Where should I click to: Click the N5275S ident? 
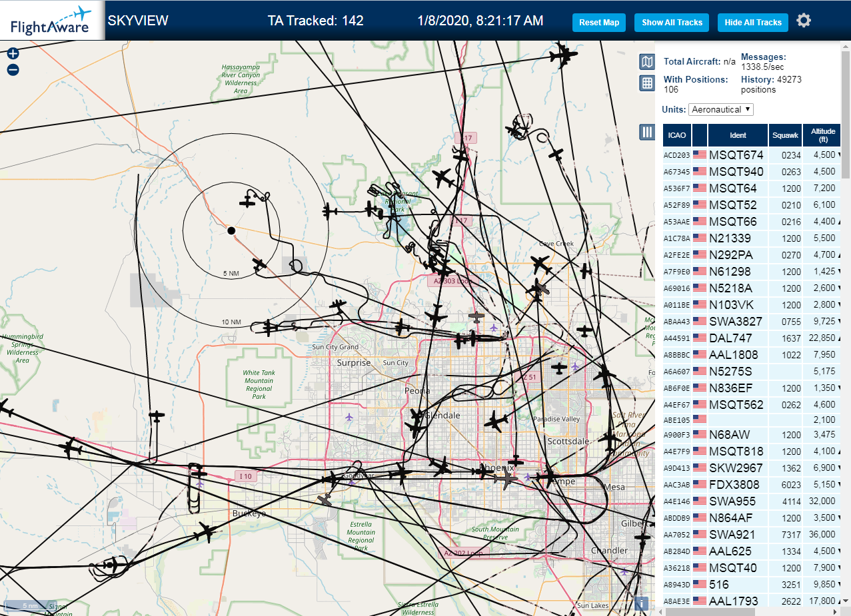(x=730, y=371)
